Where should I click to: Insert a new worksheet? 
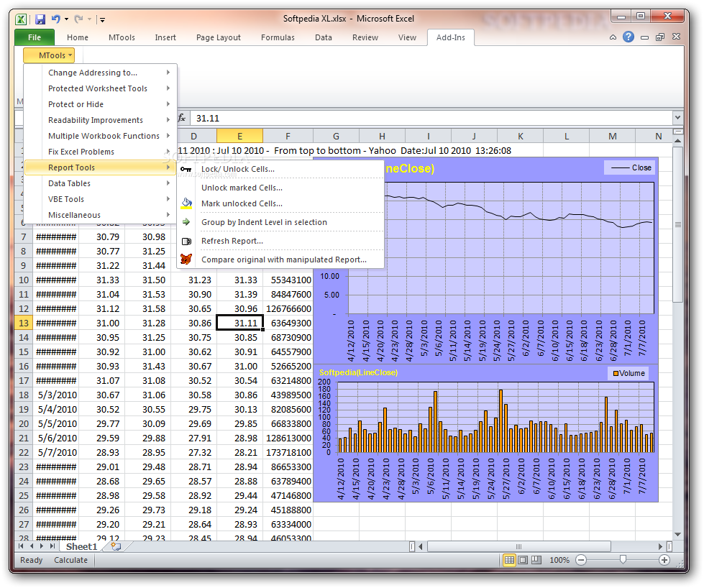pyautogui.click(x=116, y=546)
